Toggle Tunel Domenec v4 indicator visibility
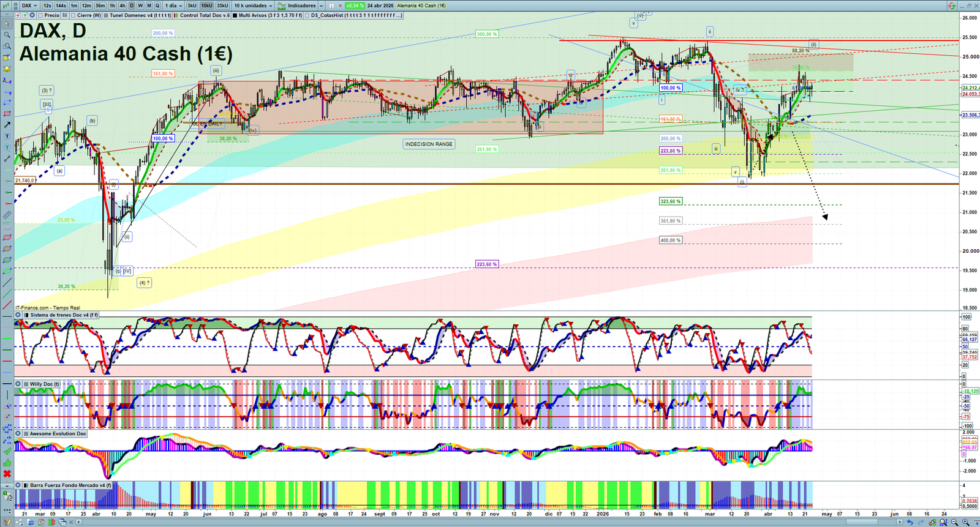The image size is (980, 527). (x=107, y=15)
